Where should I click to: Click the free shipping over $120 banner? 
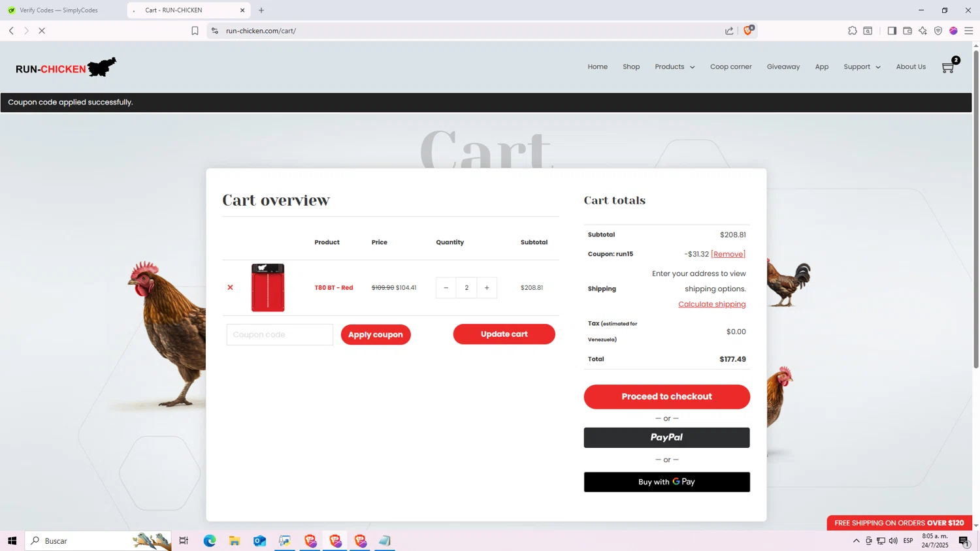pos(899,523)
